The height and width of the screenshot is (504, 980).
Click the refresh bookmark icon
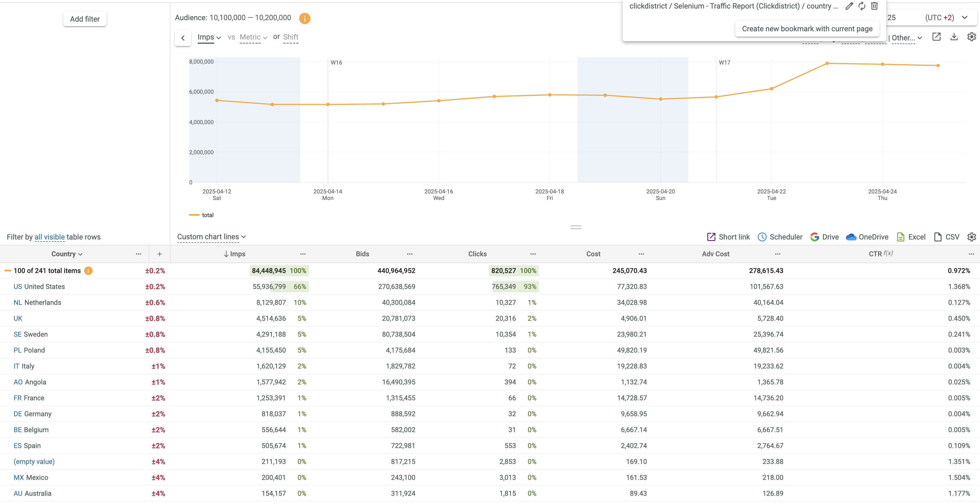click(862, 6)
